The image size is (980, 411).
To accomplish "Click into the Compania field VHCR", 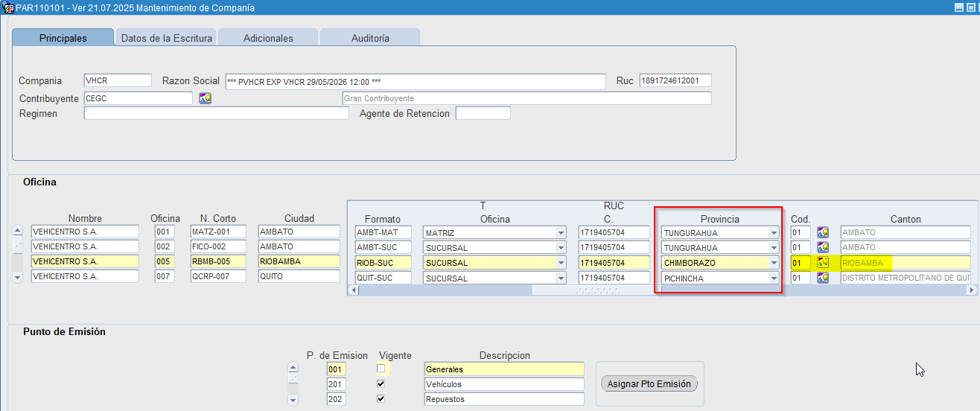I will tap(118, 80).
